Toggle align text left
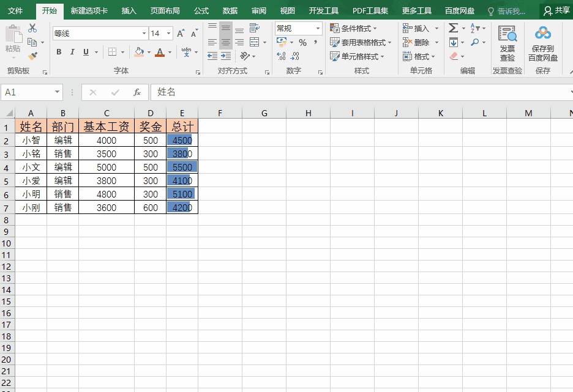The width and height of the screenshot is (573, 392). 212,42
